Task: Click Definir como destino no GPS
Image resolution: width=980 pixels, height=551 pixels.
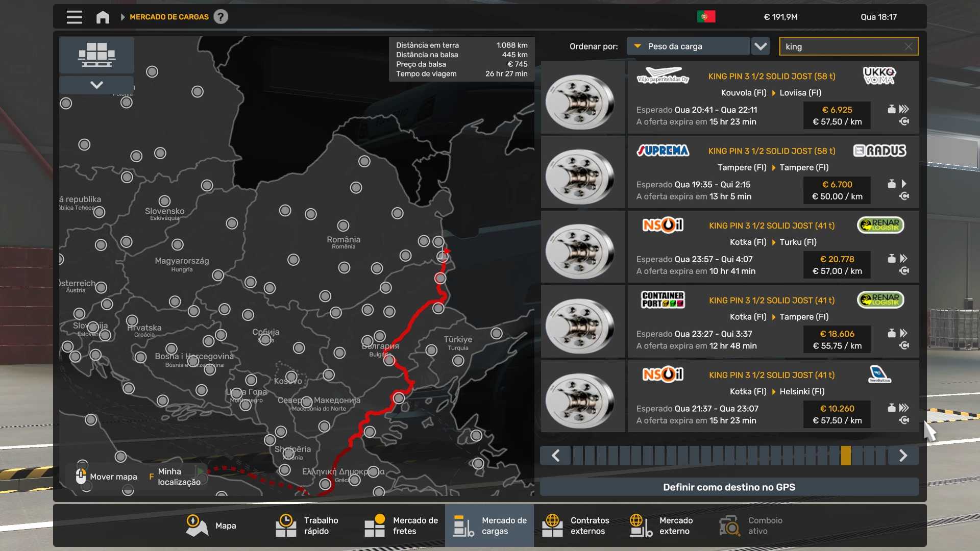Action: pyautogui.click(x=729, y=487)
